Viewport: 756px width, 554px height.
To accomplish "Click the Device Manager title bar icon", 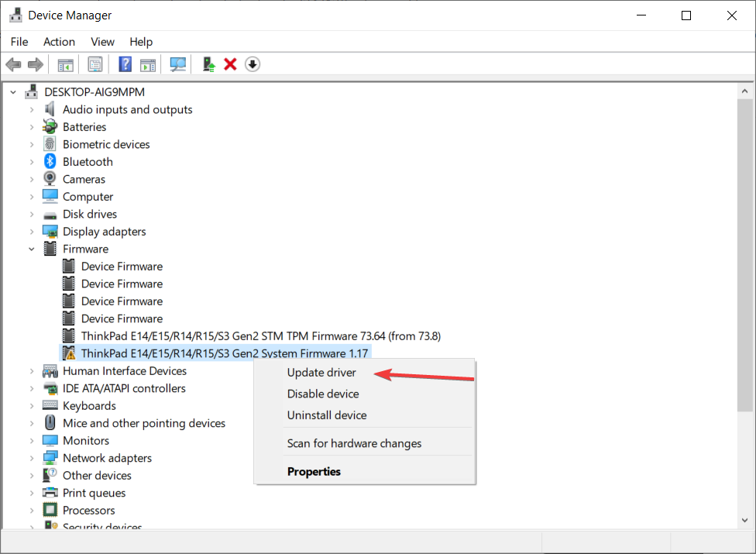I will coord(16,15).
